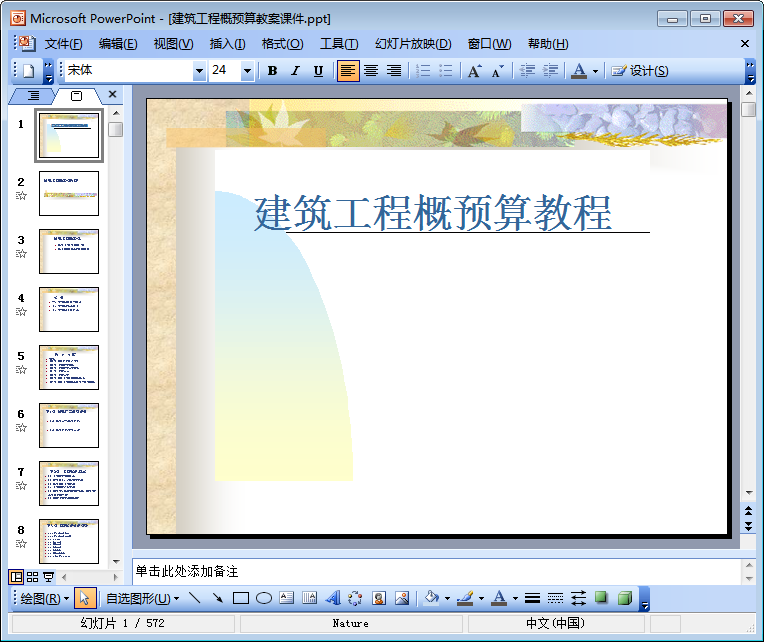This screenshot has height=642, width=764.
Task: Toggle Bold formatting
Action: 272,71
